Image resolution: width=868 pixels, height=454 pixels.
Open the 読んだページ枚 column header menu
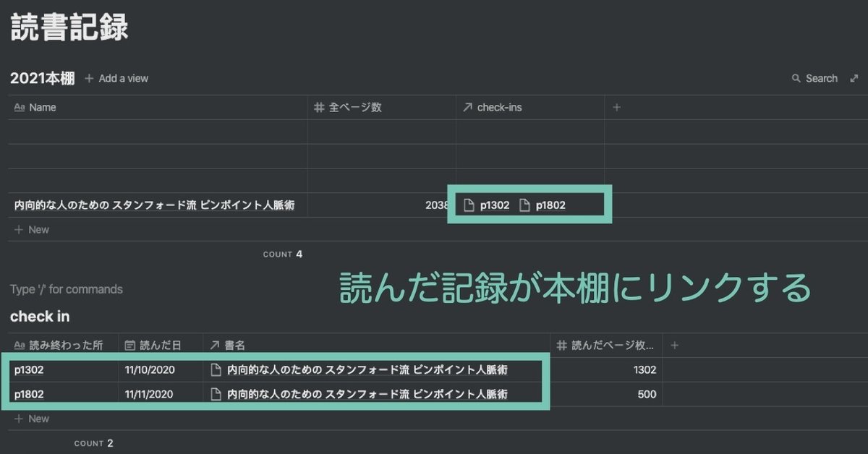[x=606, y=346]
